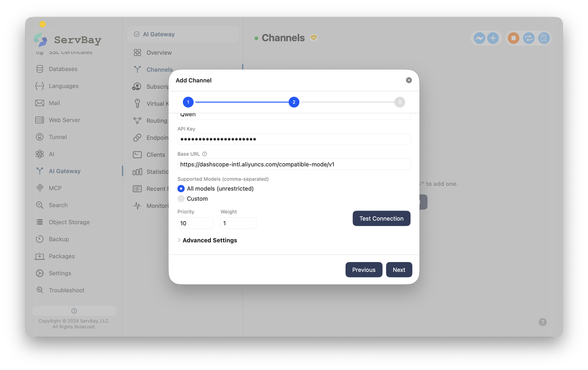
Task: Click the Priority input field
Action: (x=195, y=223)
